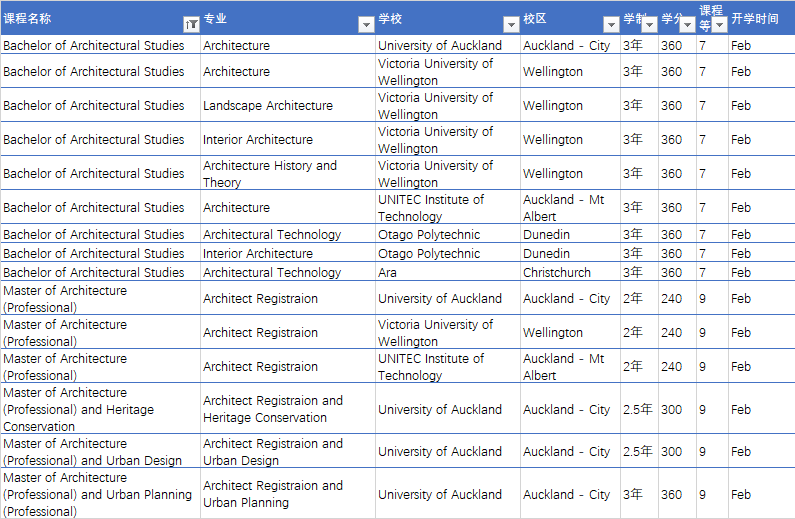The height and width of the screenshot is (519, 795).
Task: Select Otago Polytechnic in Architectural Technology row
Action: 429,235
